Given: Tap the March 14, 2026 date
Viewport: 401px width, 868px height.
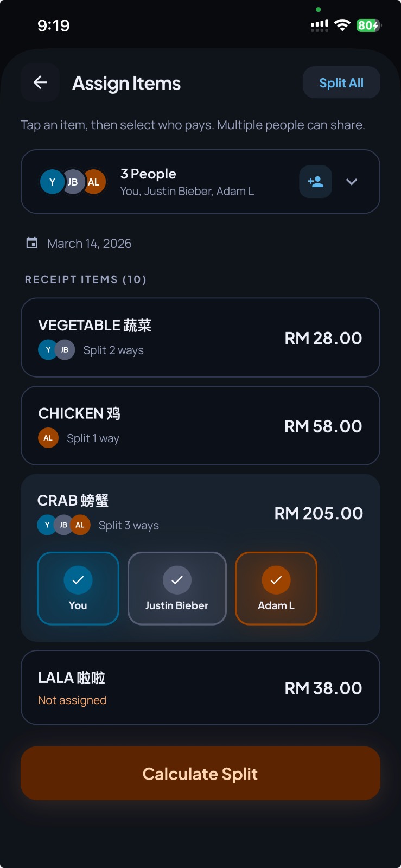Looking at the screenshot, I should 90,244.
